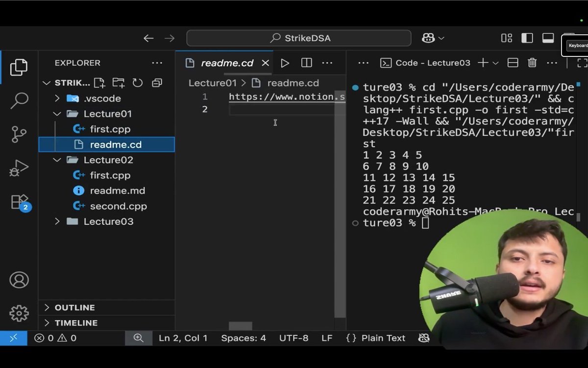Toggle the primary sidebar visibility

pos(527,38)
